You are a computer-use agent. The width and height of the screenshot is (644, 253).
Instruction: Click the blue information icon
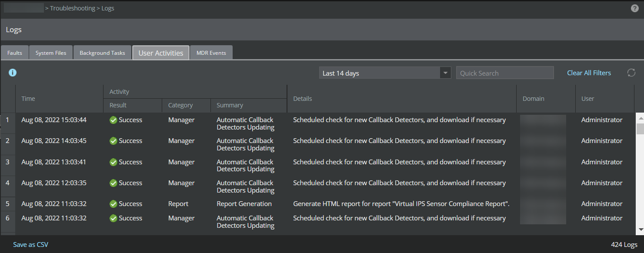13,73
